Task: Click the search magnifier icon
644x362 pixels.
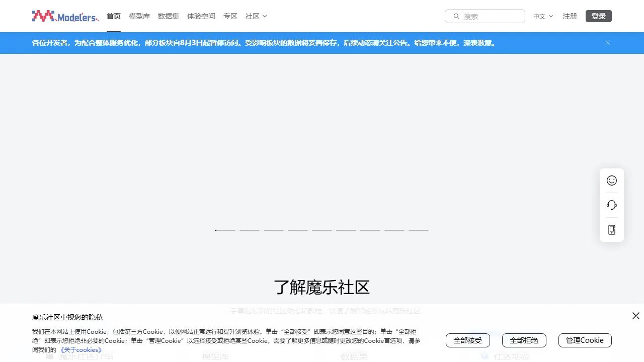Action: click(456, 16)
